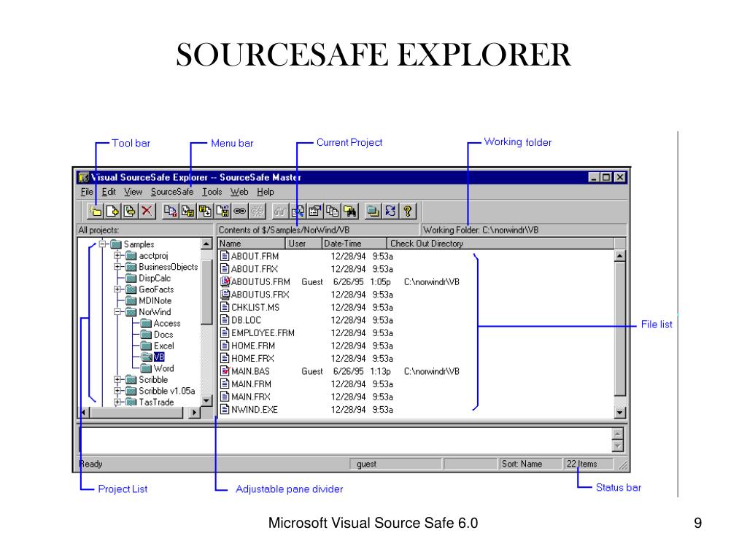Click the greyed View File glasses icon
747x560 pixels.
[279, 211]
